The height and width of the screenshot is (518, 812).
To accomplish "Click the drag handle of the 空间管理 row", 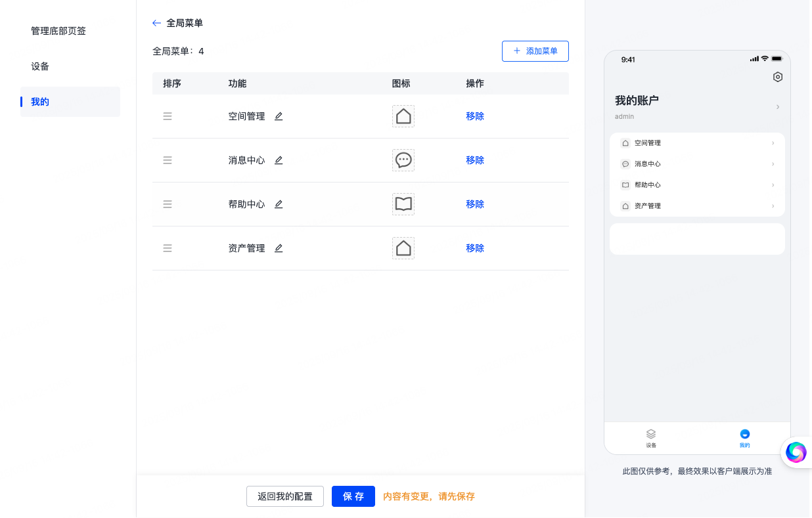I will [x=168, y=116].
